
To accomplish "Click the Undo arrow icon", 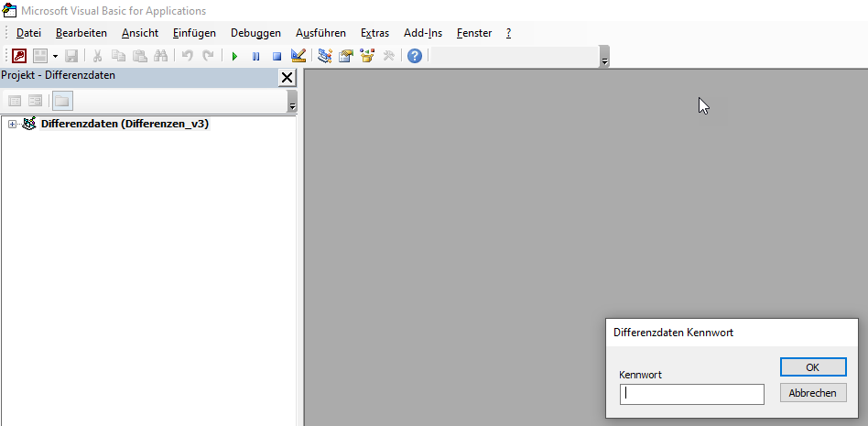I will click(x=187, y=56).
